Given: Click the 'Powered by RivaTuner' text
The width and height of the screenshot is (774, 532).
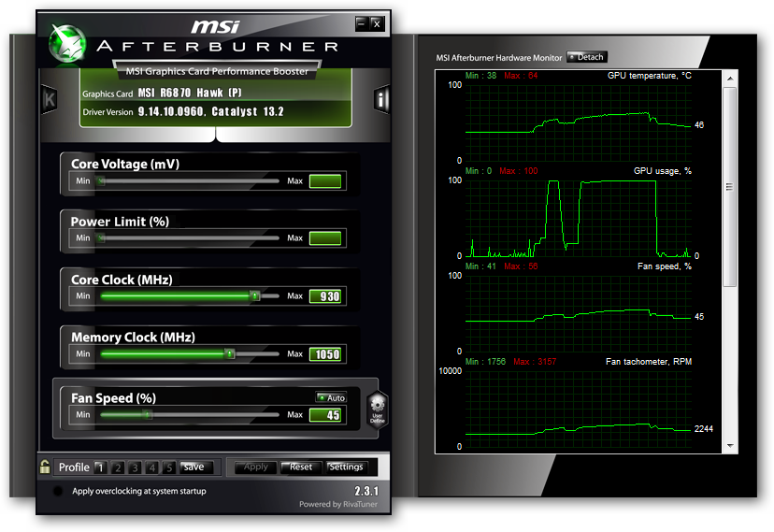Looking at the screenshot, I should pyautogui.click(x=338, y=504).
